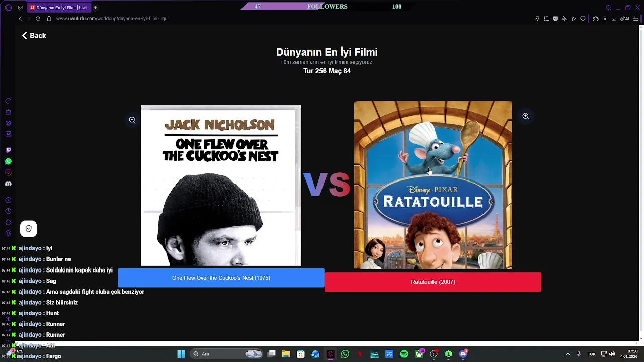This screenshot has width=644, height=362.
Task: Select the Dünyanın En İyi Filmi browser tab
Action: click(x=58, y=8)
